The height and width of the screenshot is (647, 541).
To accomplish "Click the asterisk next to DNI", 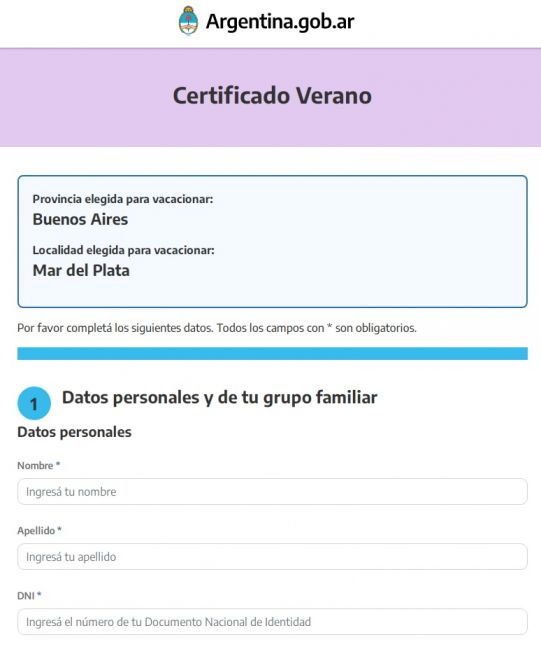I will pyautogui.click(x=39, y=594).
